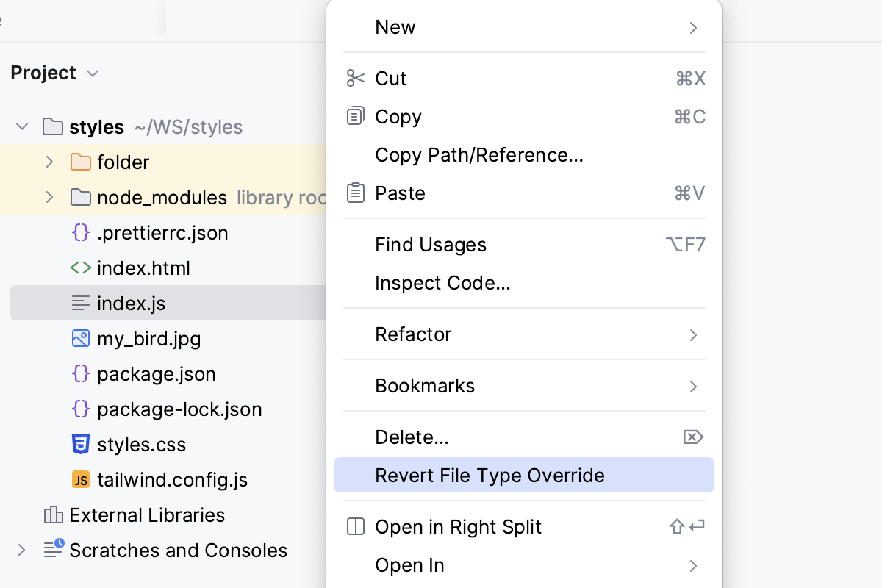Click the CSS shield icon beside styles.css
882x588 pixels.
(81, 444)
